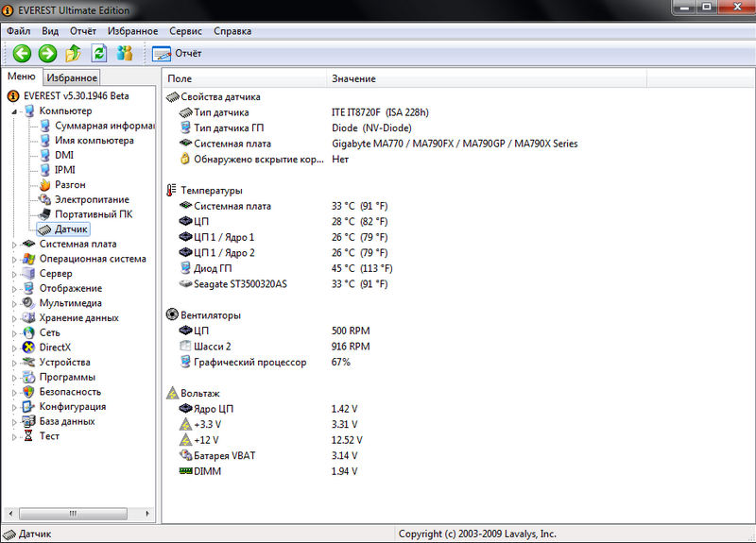
Task: Open the Разгон flame tree item
Action: pyautogui.click(x=70, y=185)
